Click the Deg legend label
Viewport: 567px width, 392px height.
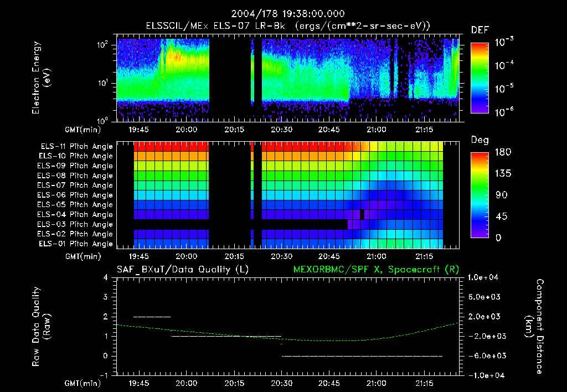point(480,140)
